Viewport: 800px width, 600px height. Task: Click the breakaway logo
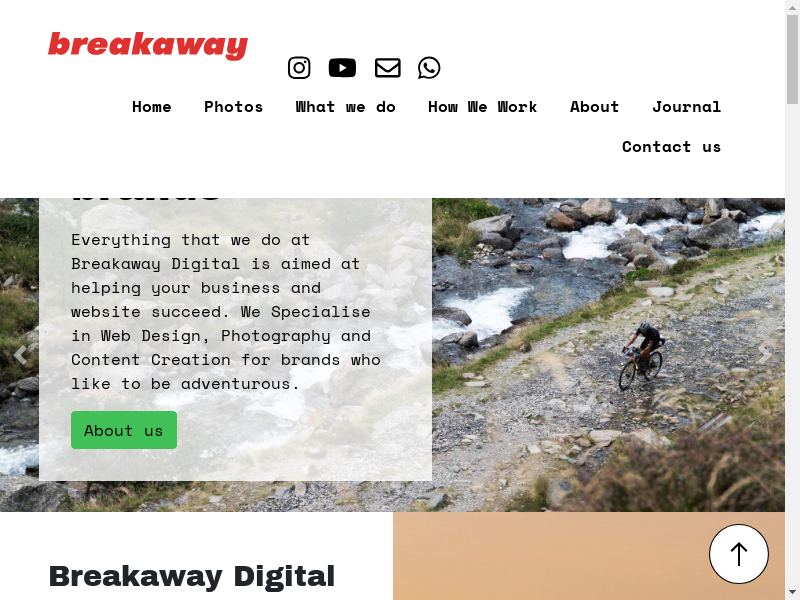click(148, 45)
